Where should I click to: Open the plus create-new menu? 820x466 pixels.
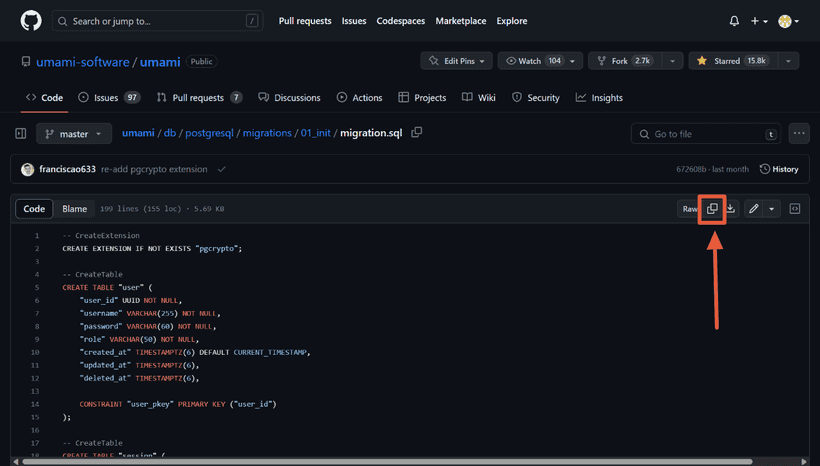759,21
